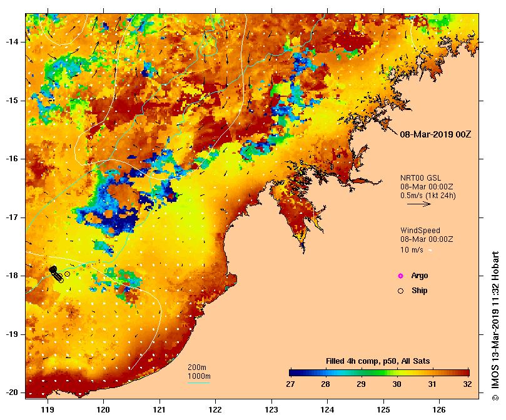Click the cluster of ship track circles

57,274
